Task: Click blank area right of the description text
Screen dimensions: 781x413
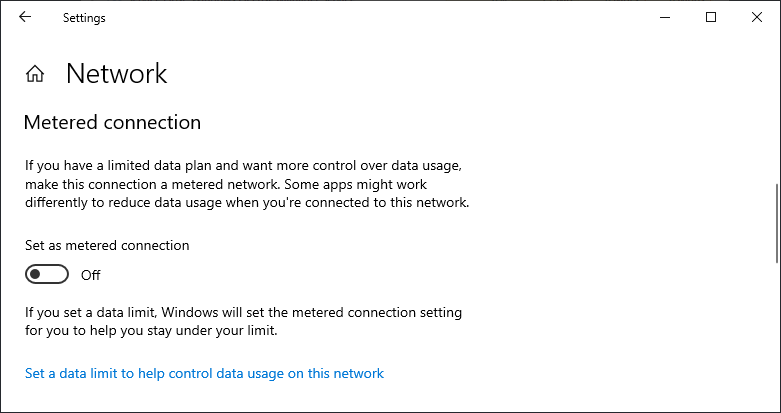Action: pyautogui.click(x=620, y=183)
